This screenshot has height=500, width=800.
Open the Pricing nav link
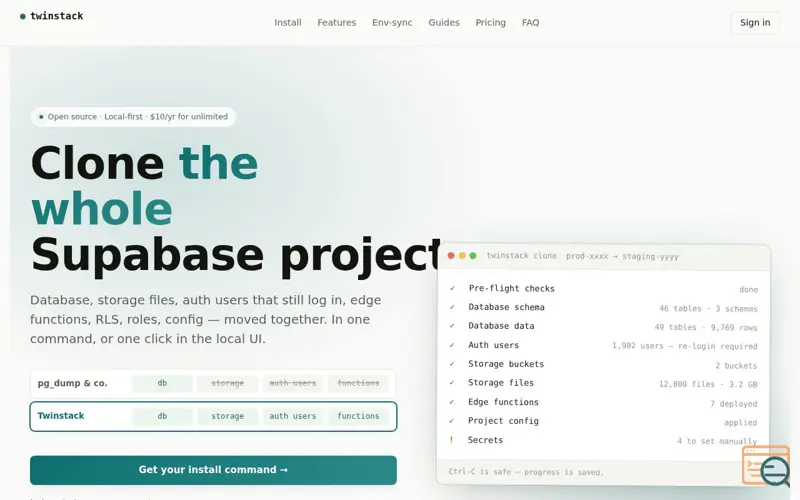pos(491,22)
